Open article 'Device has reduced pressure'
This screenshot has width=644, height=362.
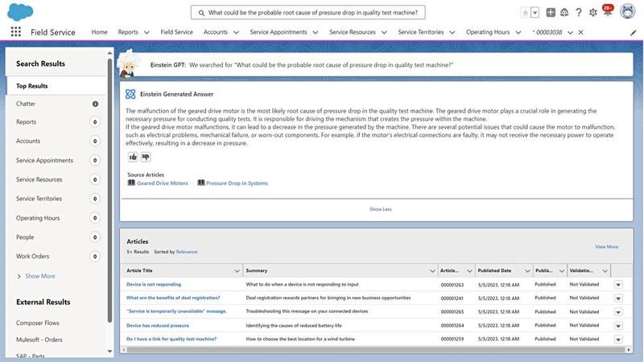click(x=158, y=326)
